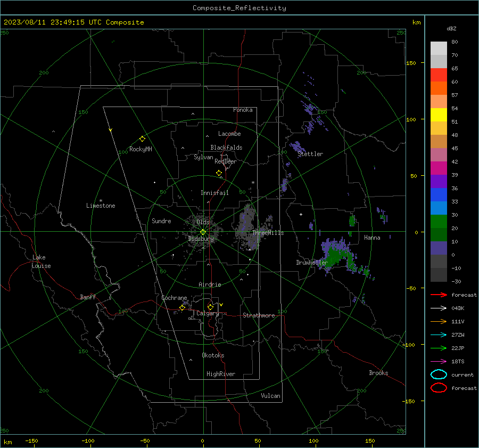Click the red forecast arrow in legend
Image resolution: width=479 pixels, height=448 pixels.
click(439, 295)
